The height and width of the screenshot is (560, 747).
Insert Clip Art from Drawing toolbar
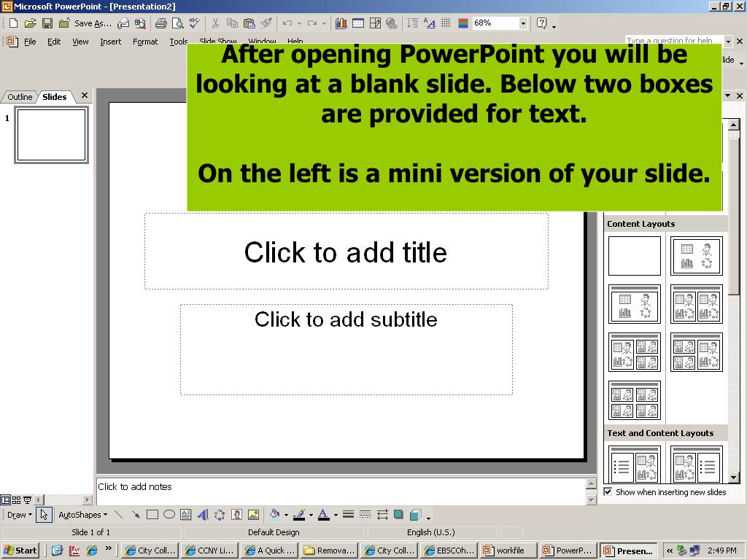pos(236,515)
